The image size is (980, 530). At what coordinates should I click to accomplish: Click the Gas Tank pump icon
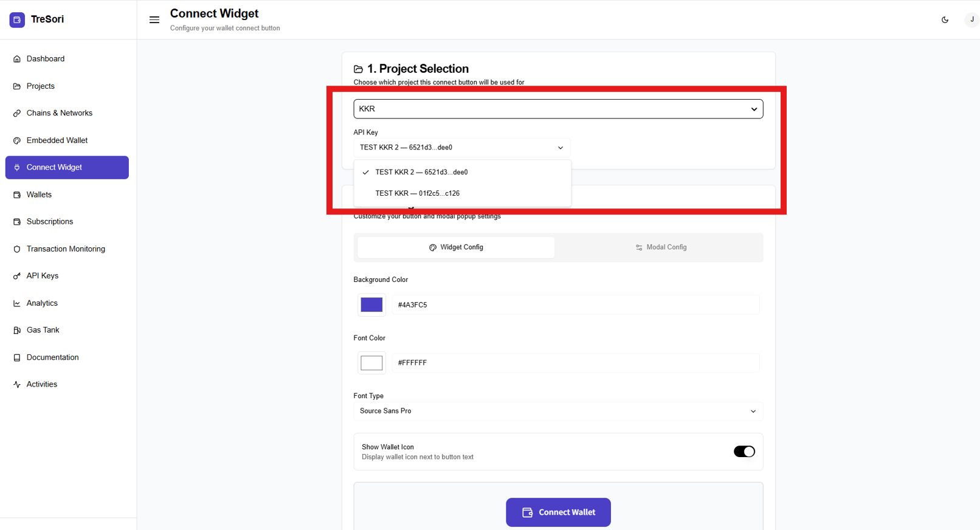(17, 330)
